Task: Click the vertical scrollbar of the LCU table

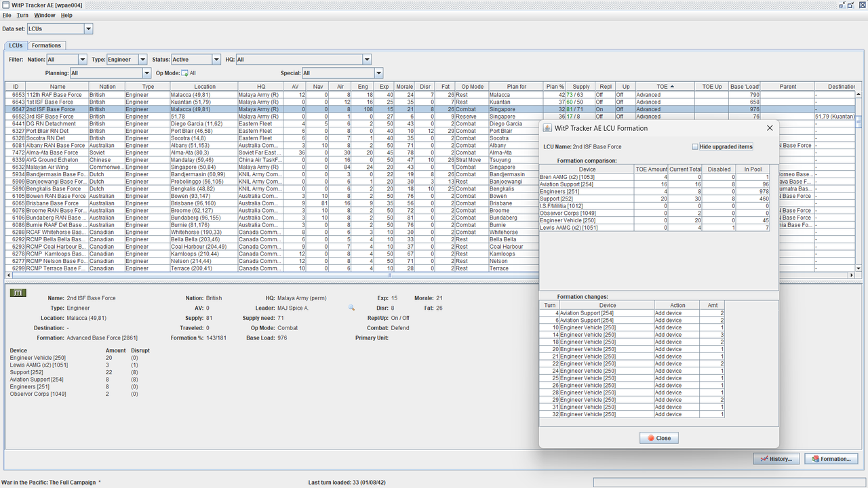Action: click(x=859, y=181)
